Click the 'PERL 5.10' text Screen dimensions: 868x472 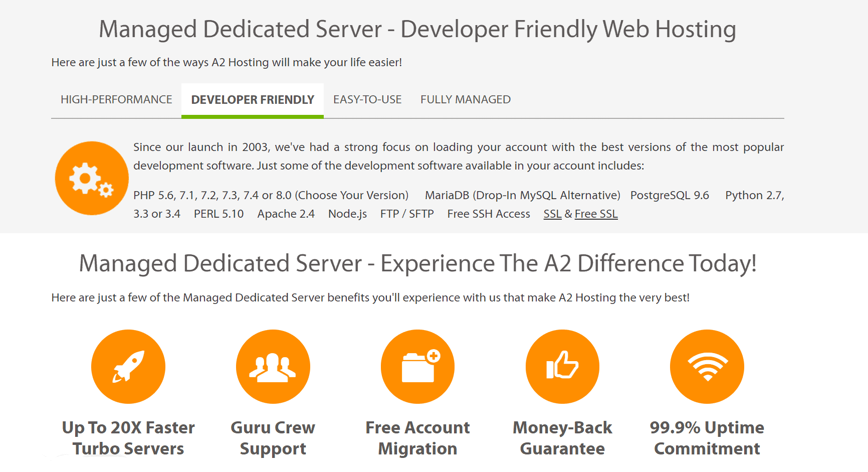point(219,214)
